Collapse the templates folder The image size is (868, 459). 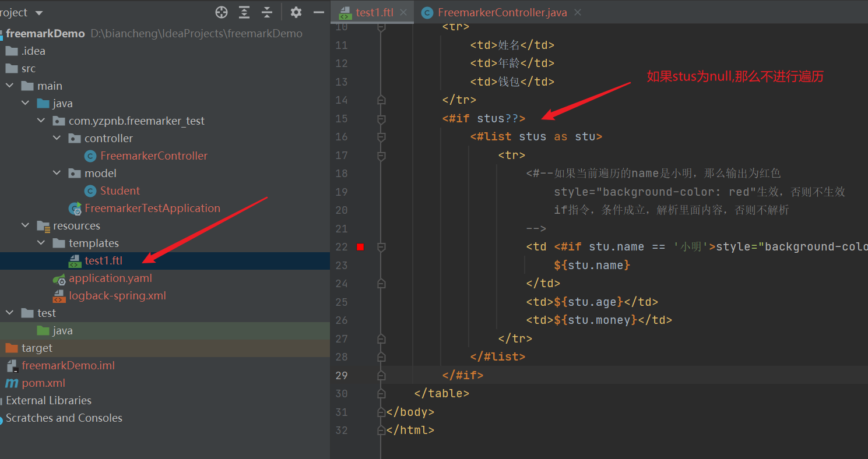point(41,243)
